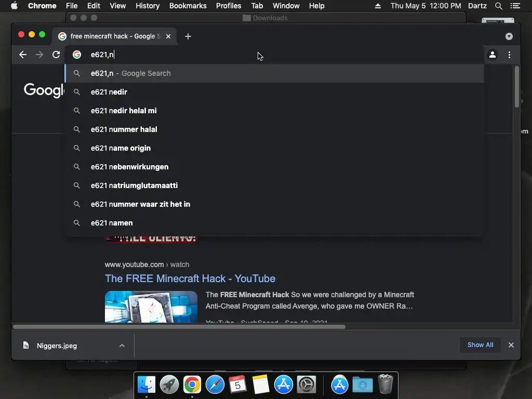Reload the current page
The image size is (532, 399).
click(x=56, y=55)
